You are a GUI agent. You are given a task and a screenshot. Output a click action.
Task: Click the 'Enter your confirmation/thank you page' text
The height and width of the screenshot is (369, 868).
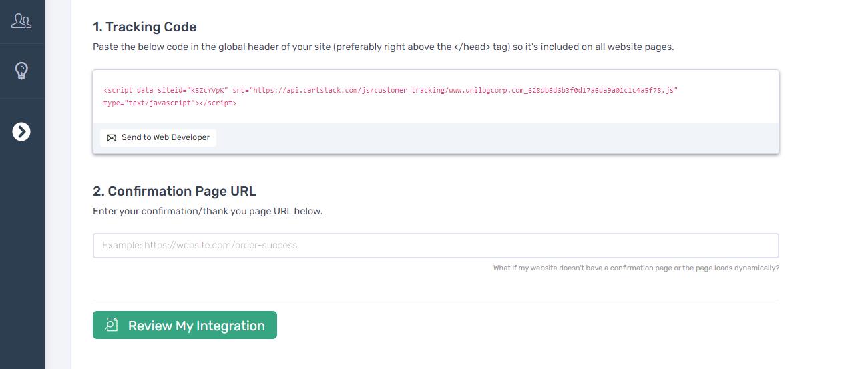[208, 211]
